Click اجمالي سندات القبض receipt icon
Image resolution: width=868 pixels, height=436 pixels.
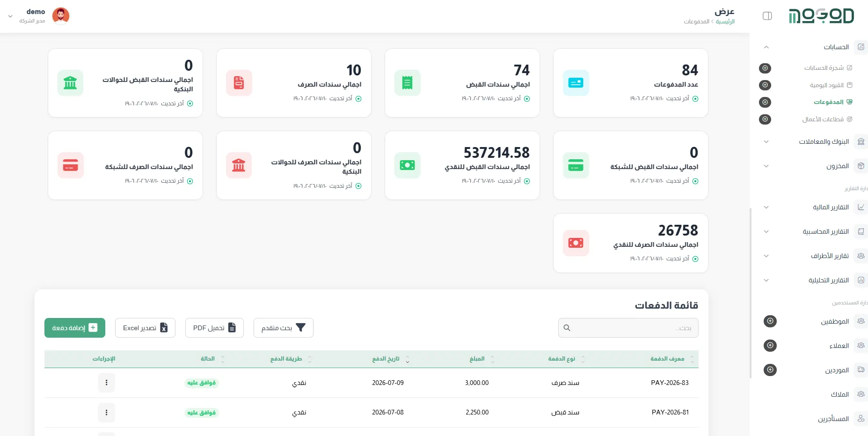tap(407, 83)
